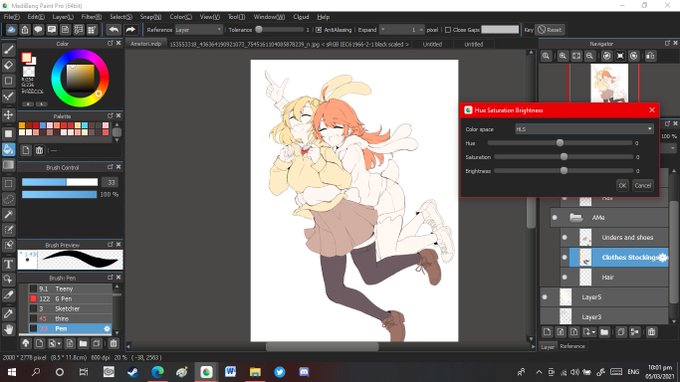Click the cloud save icon in toolbar
This screenshot has width=680, height=382.
click(x=11, y=29)
